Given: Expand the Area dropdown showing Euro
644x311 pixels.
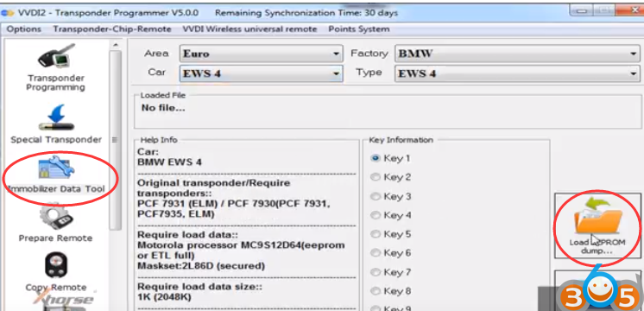Looking at the screenshot, I should pos(262,54).
